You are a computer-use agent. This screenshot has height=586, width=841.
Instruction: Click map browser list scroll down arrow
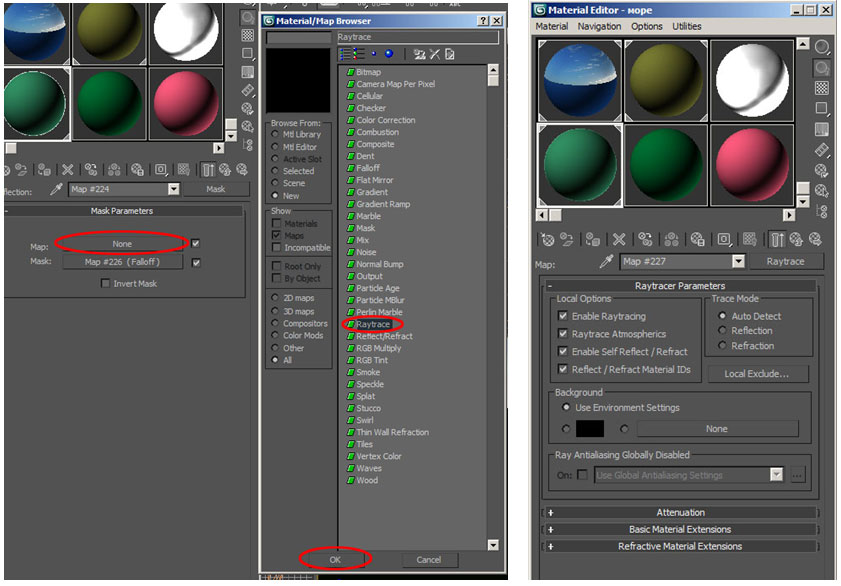pos(493,545)
